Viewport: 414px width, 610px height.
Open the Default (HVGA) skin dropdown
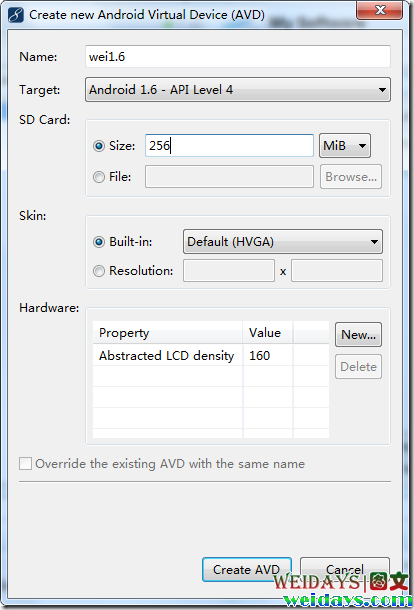pos(283,242)
